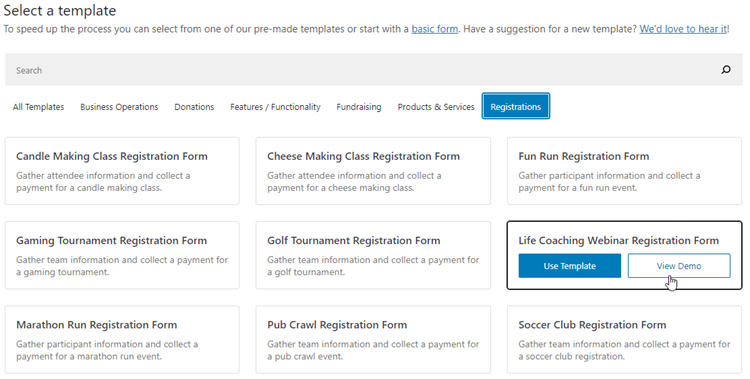Open the Donations category tab

tap(194, 107)
